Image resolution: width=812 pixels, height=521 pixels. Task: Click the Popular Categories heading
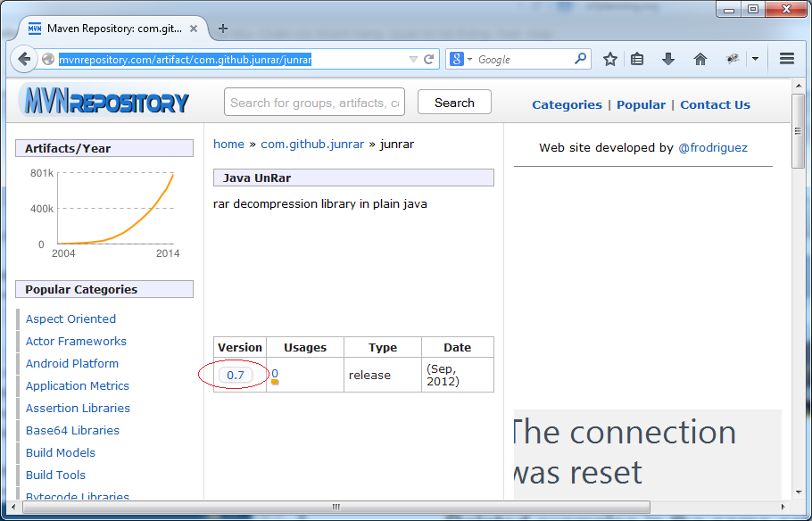pos(104,290)
